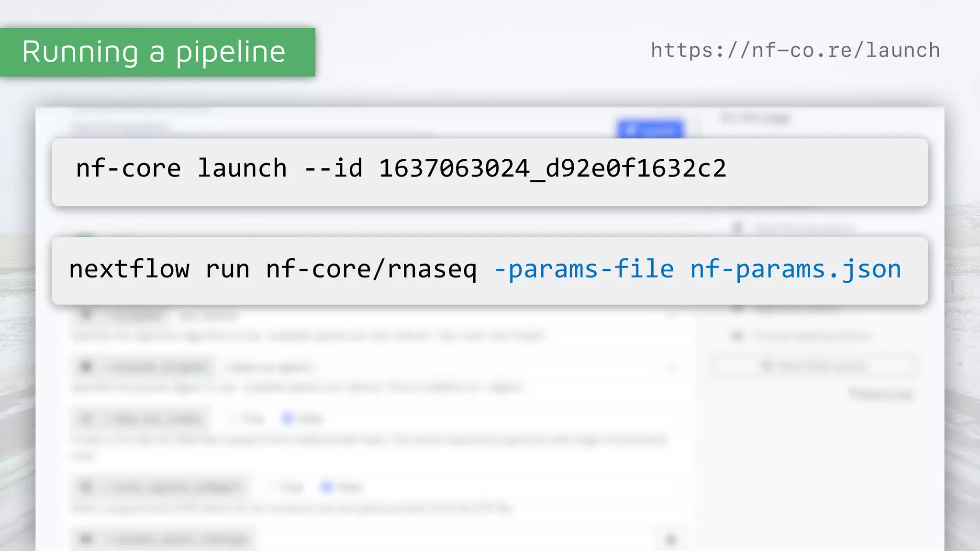Viewport: 980px width, 551px height.
Task: Click the icon of the first blurred parameter row under the nextflow command
Action: pyautogui.click(x=86, y=314)
